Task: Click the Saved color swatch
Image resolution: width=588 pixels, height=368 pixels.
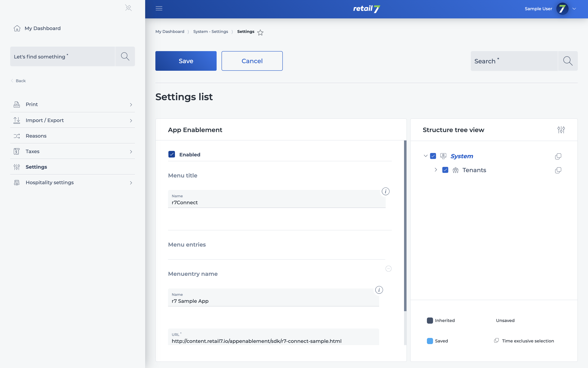Action: click(x=430, y=341)
